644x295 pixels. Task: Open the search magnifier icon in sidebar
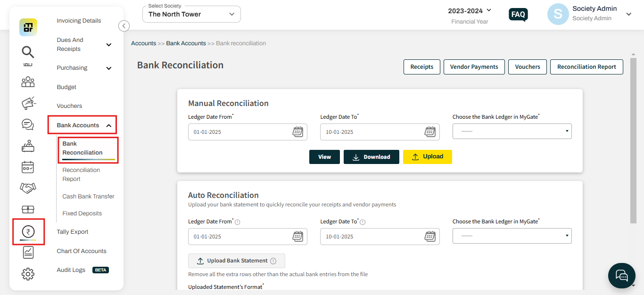click(x=28, y=52)
